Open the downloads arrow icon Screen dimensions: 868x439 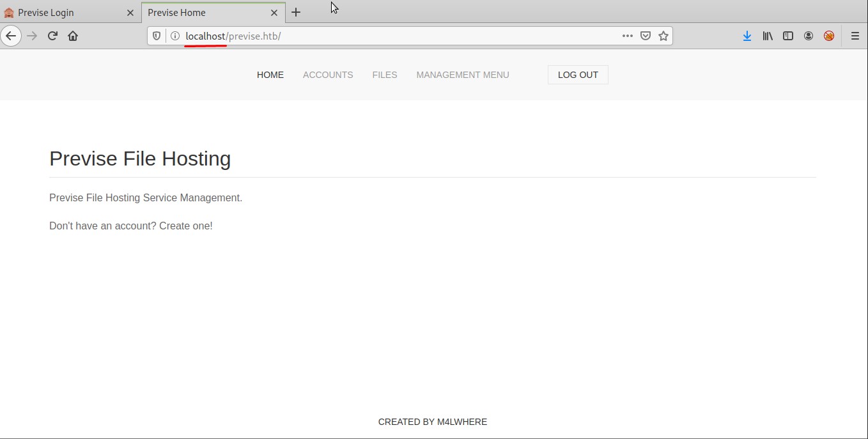[747, 36]
